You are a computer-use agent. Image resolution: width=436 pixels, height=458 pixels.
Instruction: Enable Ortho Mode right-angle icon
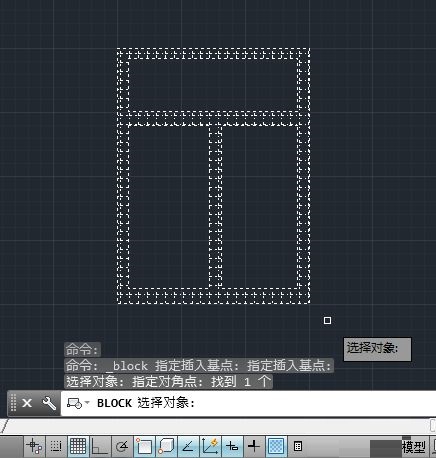pos(100,446)
